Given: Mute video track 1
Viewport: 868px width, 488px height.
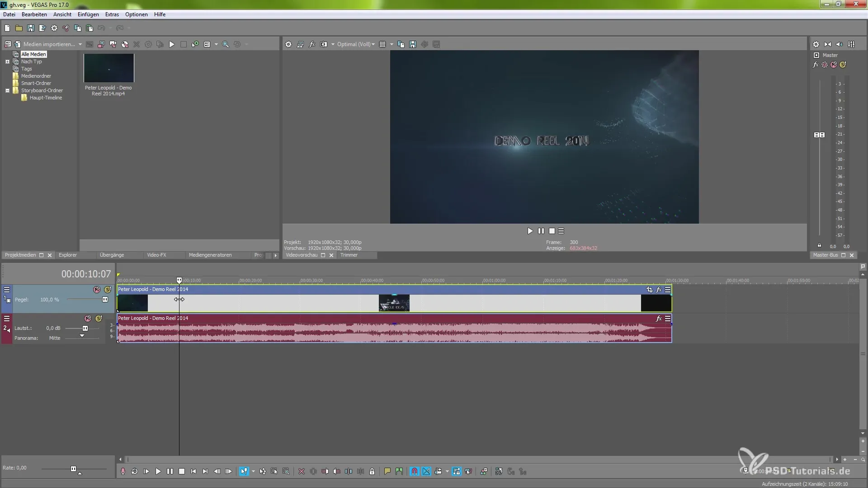Looking at the screenshot, I should pos(97,290).
